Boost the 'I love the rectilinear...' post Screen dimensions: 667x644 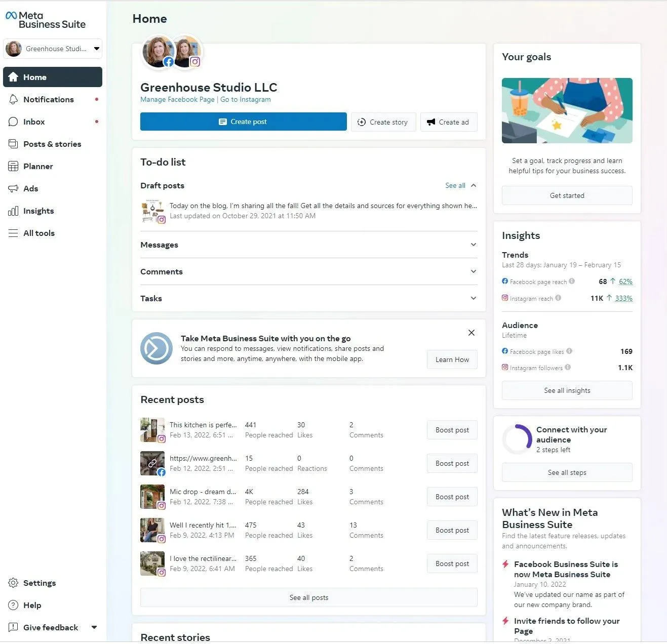point(452,563)
